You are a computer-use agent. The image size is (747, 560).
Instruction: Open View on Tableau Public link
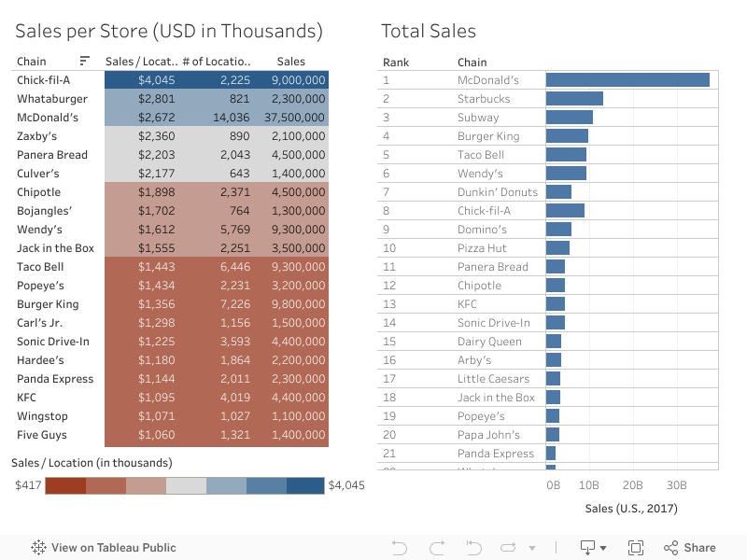104,548
